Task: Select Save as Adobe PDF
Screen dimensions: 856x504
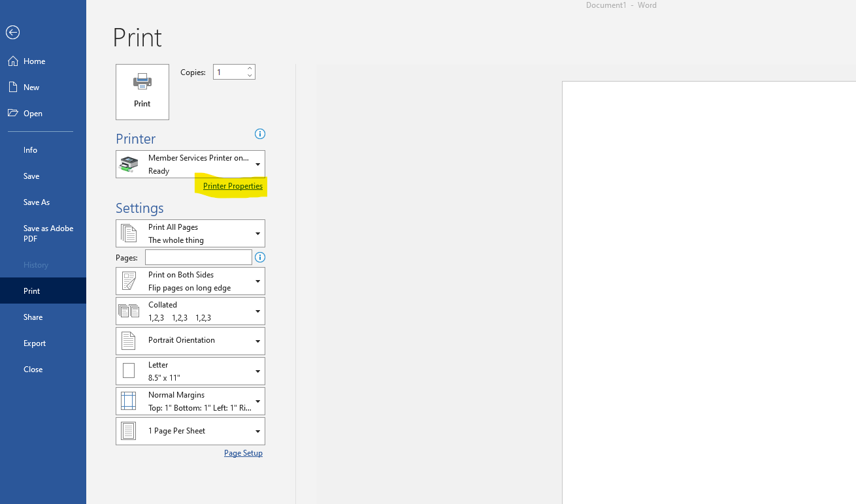Action: click(43, 233)
